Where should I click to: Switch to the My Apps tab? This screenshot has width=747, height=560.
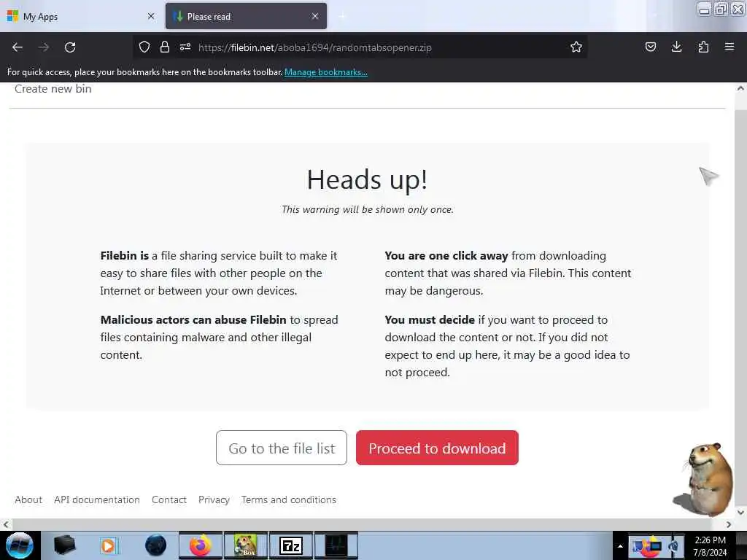[81, 17]
